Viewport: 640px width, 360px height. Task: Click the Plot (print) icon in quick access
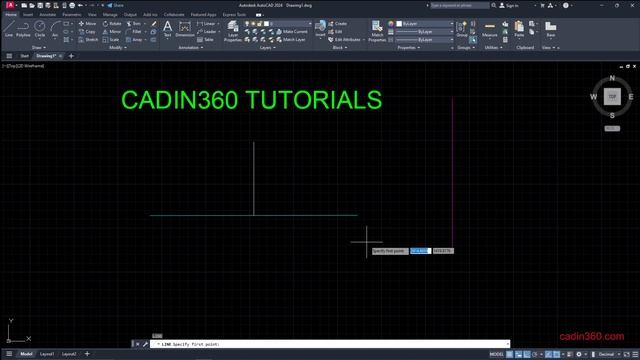(72, 5)
